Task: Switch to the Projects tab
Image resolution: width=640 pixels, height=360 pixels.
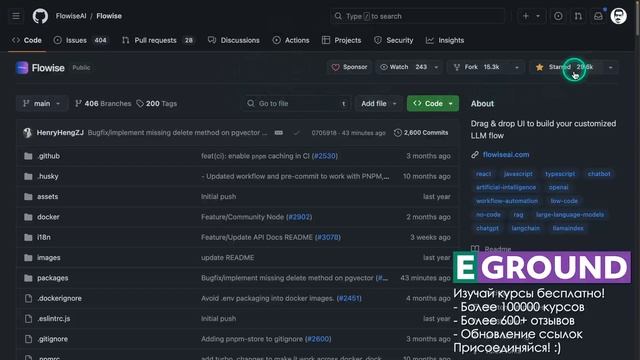Action: (x=342, y=40)
